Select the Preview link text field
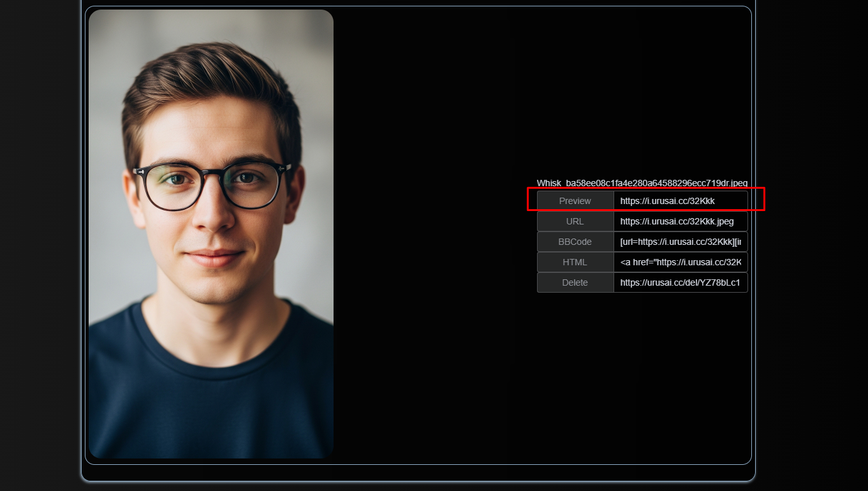 click(x=680, y=200)
